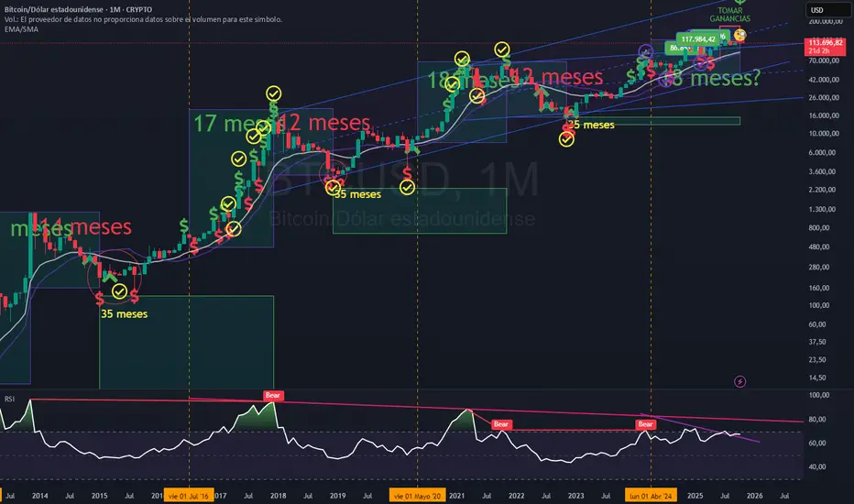Click the 40,00 RSI axis value
Screen dimensions: 854x504
tap(817, 467)
